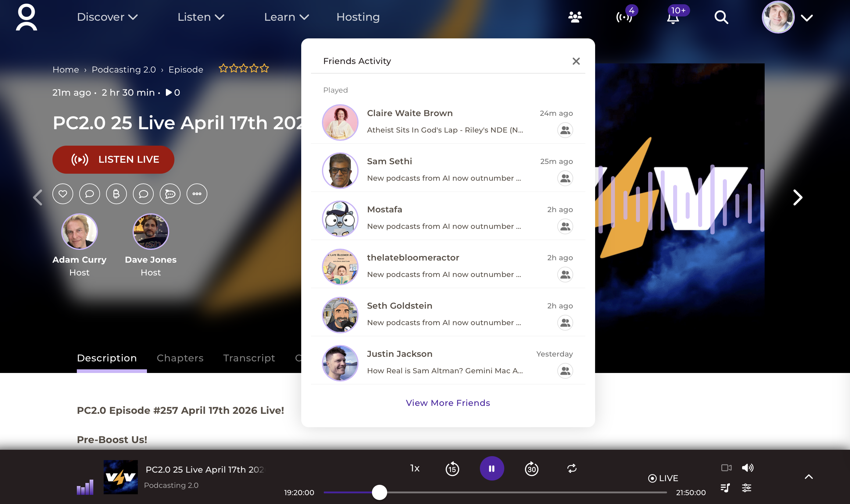Screen dimensions: 850x504
Task: Open Justin Jackson's avatar in Friends Activity
Action: (340, 363)
